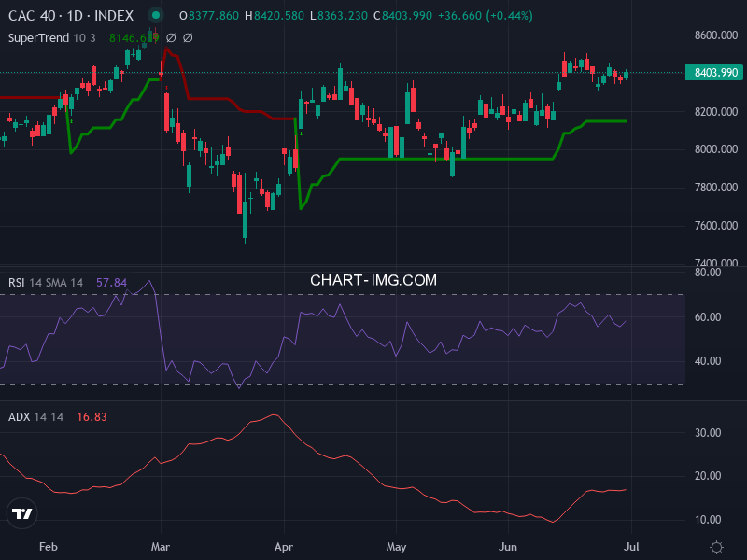This screenshot has width=747, height=560.
Task: Click the 8000.000 price axis label
Action: click(x=716, y=149)
